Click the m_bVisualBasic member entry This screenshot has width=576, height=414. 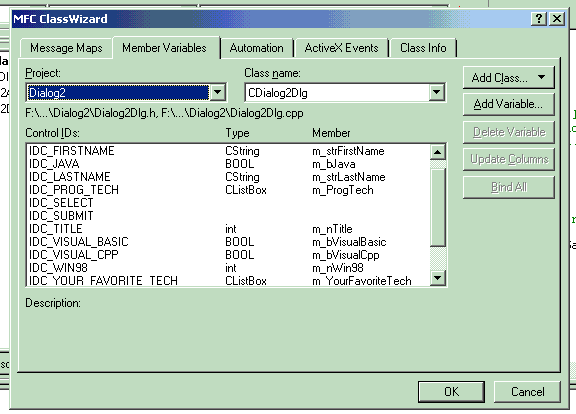click(349, 242)
